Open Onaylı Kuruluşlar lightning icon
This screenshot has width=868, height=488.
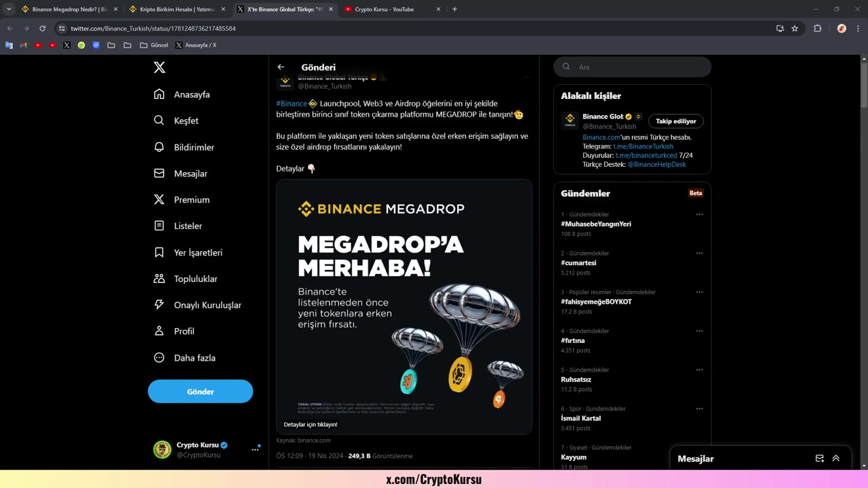(159, 305)
